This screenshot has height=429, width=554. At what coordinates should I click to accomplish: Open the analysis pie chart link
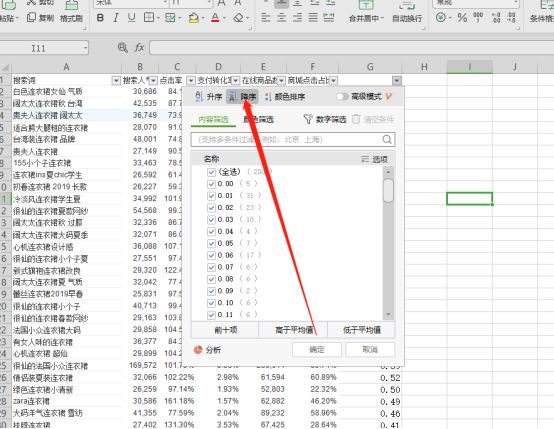tap(207, 350)
